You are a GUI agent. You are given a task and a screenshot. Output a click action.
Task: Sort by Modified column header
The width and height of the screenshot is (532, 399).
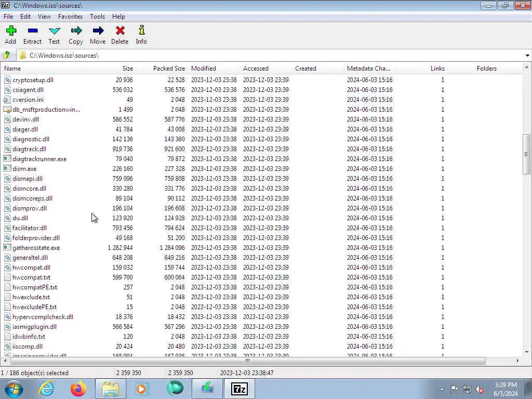point(214,68)
